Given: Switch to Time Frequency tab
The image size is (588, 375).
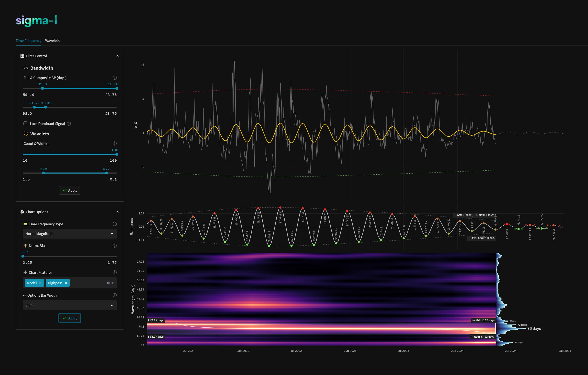Looking at the screenshot, I should 28,41.
